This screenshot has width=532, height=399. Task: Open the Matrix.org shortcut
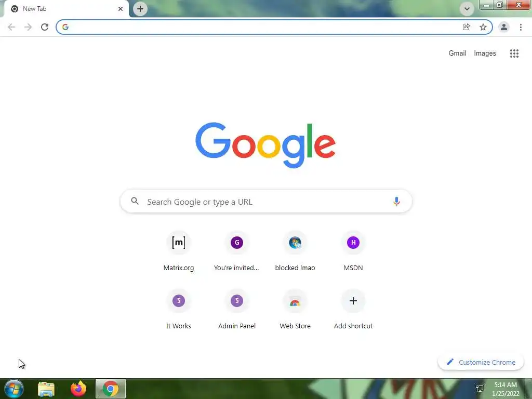[x=179, y=251]
